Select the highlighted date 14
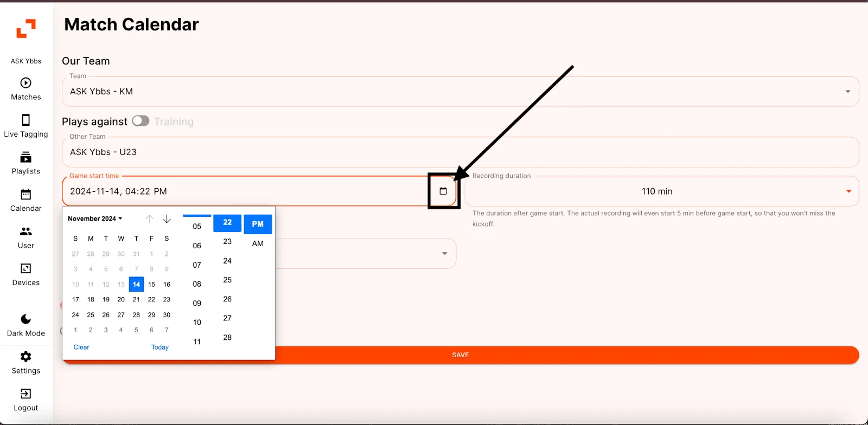The image size is (868, 425). click(136, 284)
